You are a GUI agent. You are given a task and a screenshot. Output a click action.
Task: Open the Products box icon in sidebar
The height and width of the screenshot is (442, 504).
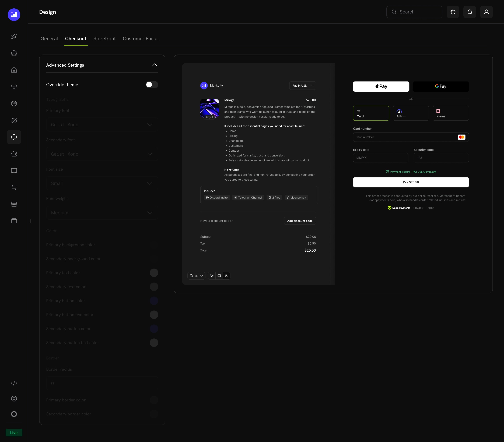pyautogui.click(x=14, y=103)
